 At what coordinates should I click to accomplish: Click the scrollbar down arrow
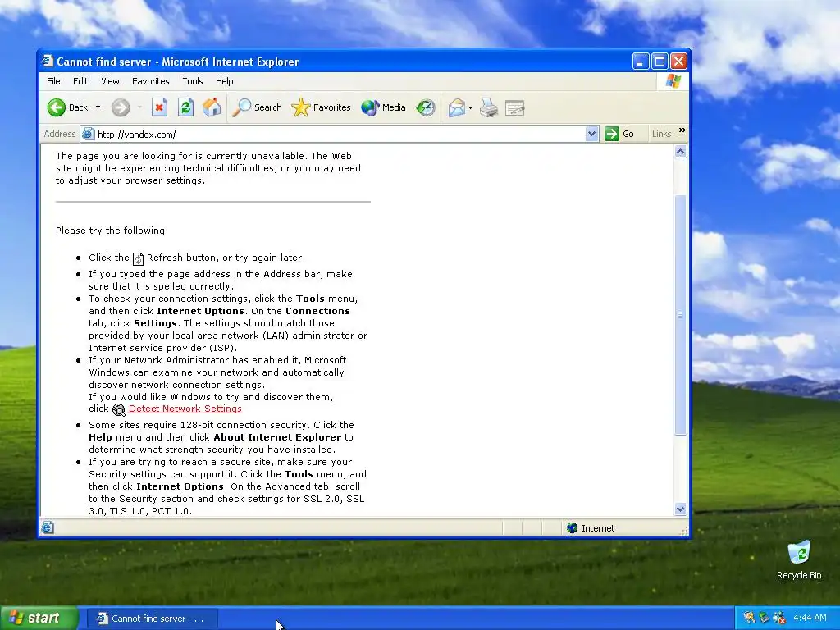(680, 509)
